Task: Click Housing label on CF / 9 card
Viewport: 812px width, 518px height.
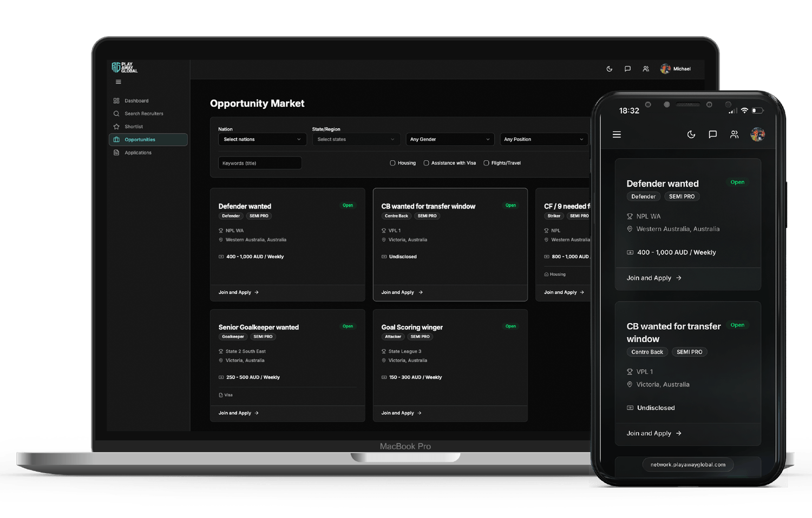Action: (558, 274)
